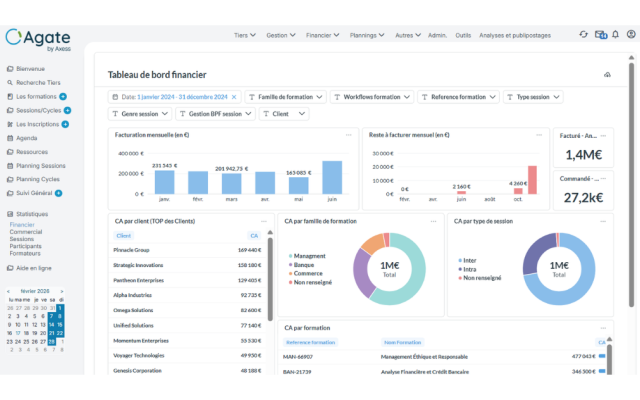The width and height of the screenshot is (640, 400).
Task: Click the refresh icon in top bar
Action: 584,34
